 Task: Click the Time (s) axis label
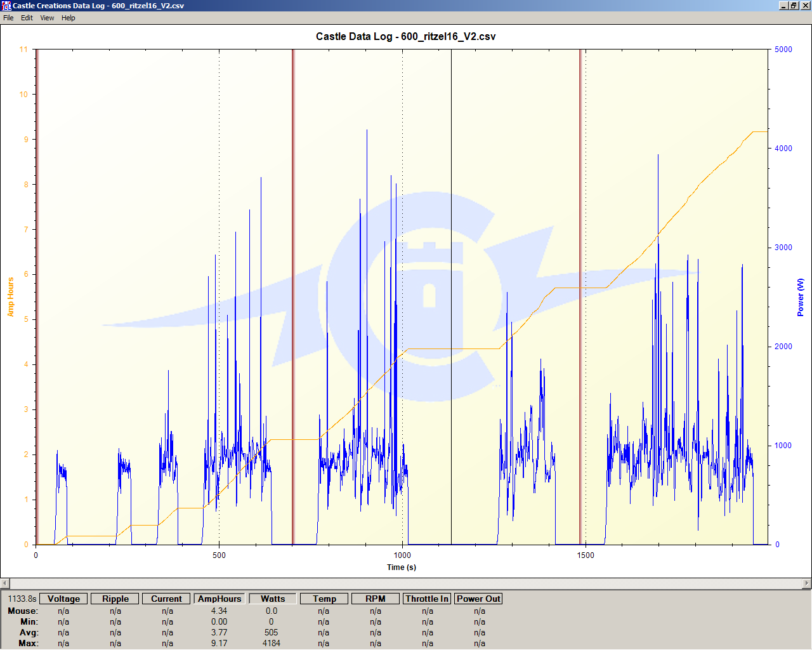tap(402, 567)
